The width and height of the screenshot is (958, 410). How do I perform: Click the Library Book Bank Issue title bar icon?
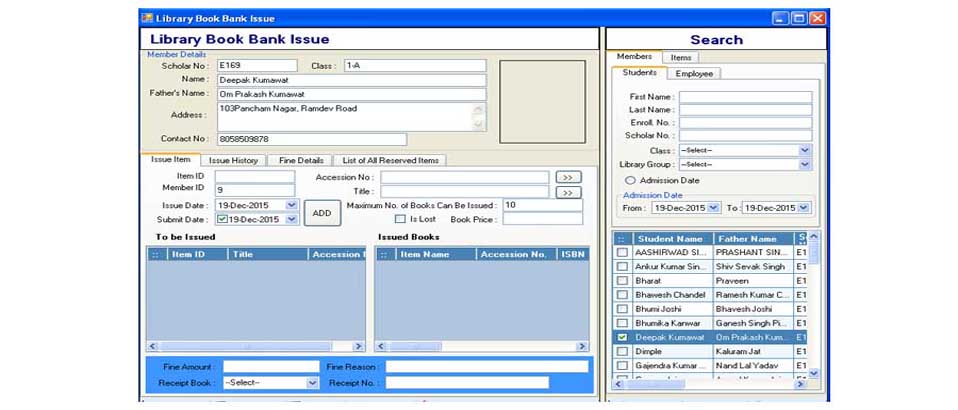147,18
